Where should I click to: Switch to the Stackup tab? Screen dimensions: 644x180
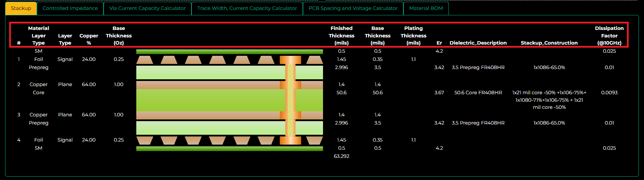tap(21, 8)
